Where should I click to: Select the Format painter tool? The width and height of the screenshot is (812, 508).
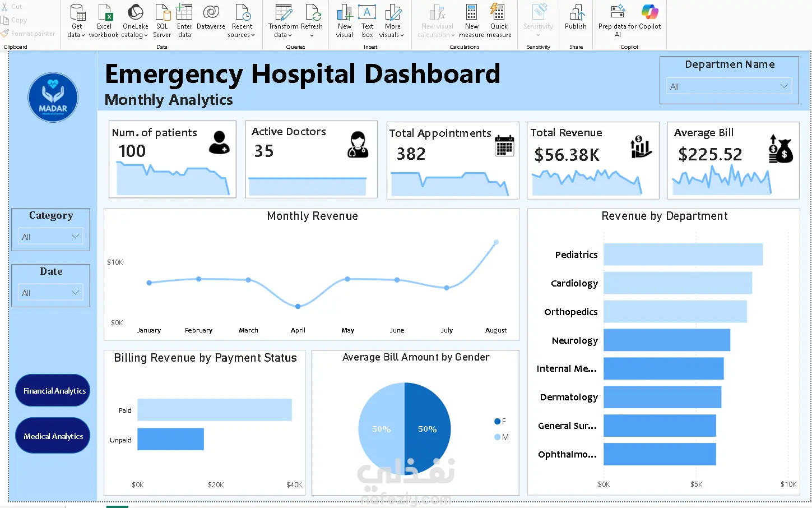point(28,34)
